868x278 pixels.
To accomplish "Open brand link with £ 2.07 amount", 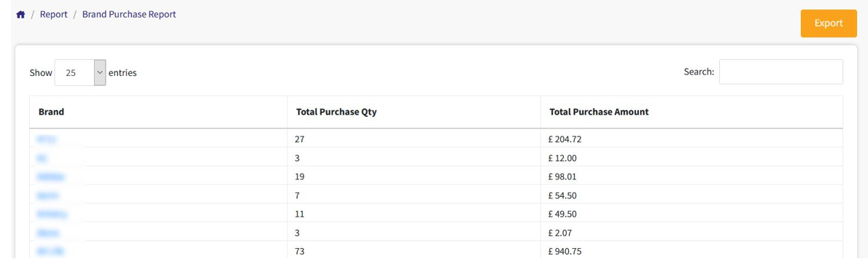I will coord(49,233).
